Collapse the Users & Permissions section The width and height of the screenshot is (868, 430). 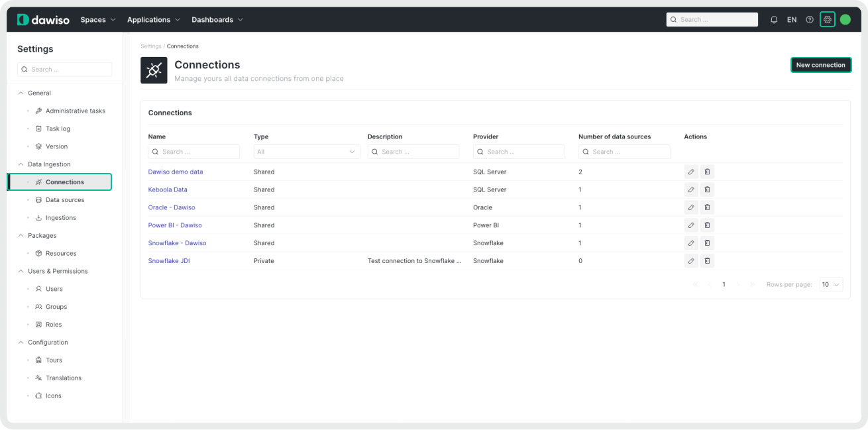coord(21,271)
